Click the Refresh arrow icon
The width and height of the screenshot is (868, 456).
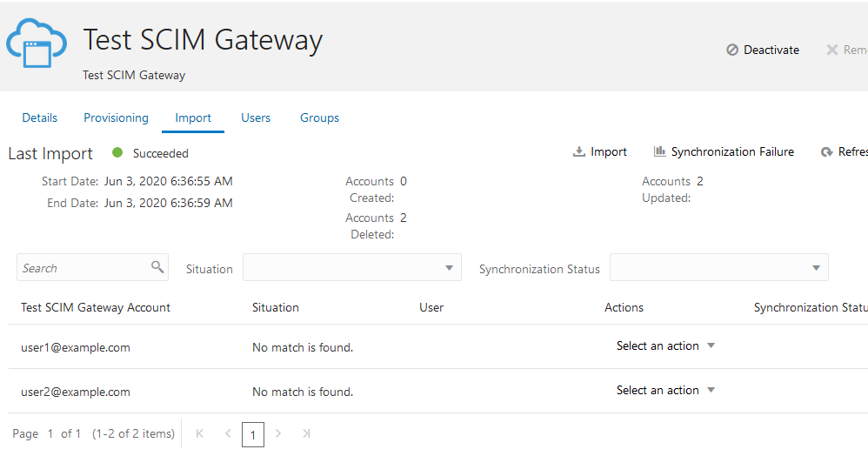(x=827, y=152)
